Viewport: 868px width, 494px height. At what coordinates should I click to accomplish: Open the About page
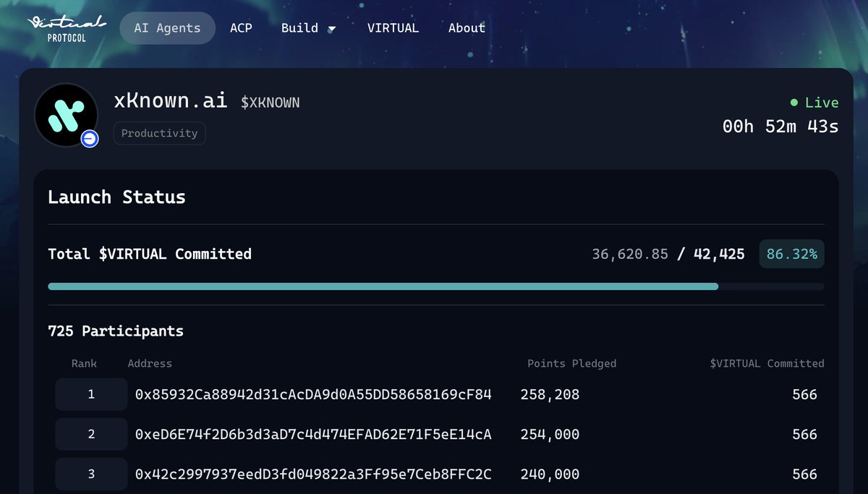click(x=466, y=27)
